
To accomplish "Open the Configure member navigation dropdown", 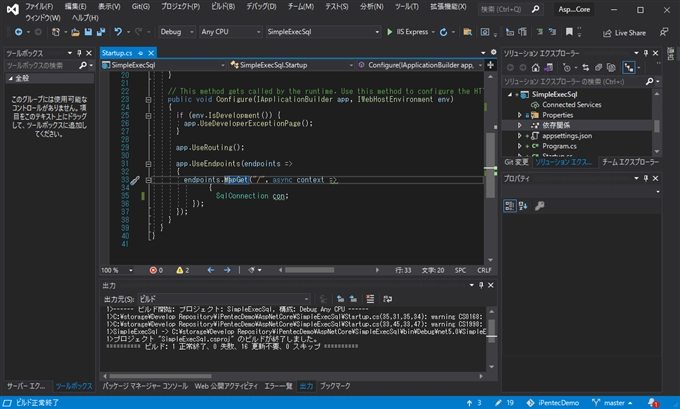I will (420, 65).
